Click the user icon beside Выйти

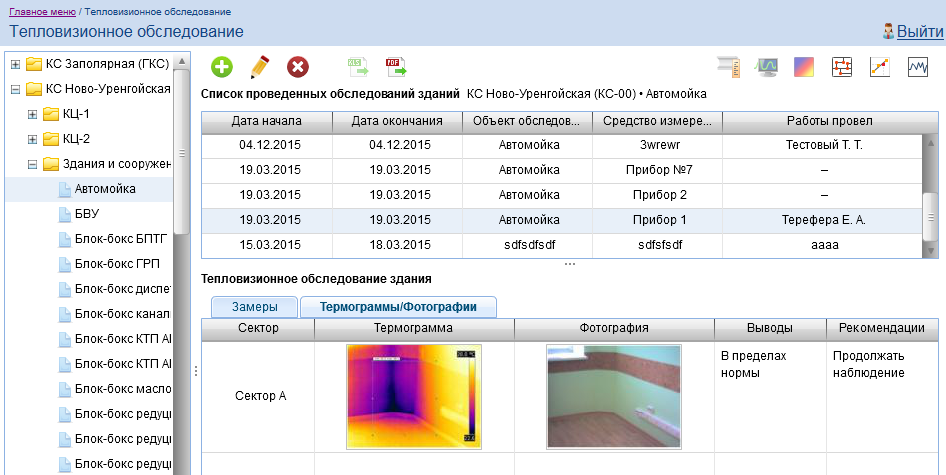pyautogui.click(x=888, y=31)
